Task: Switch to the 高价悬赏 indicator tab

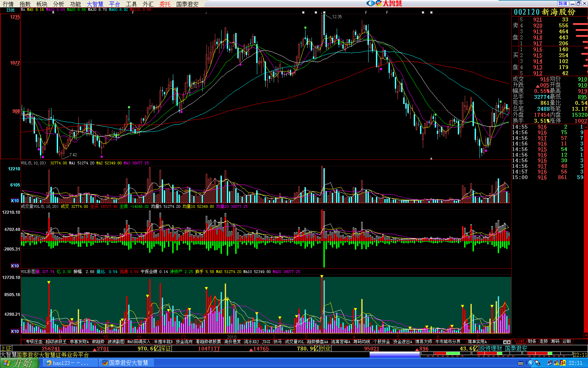Action: pyautogui.click(x=232, y=342)
